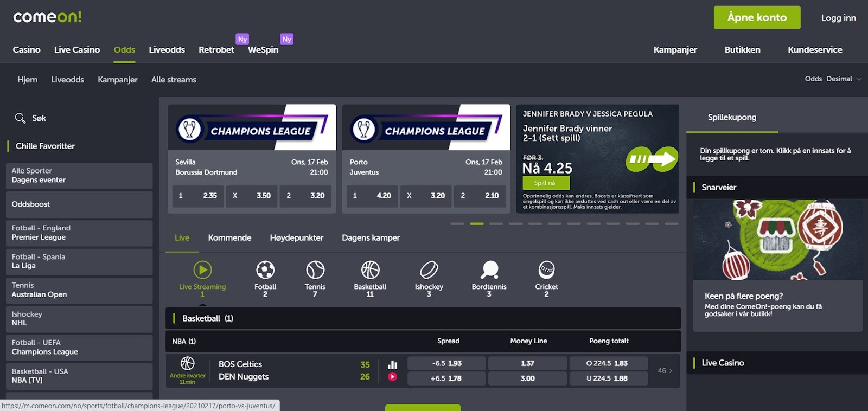Open the Liveodds top menu item
The width and height of the screenshot is (868, 411).
click(167, 50)
